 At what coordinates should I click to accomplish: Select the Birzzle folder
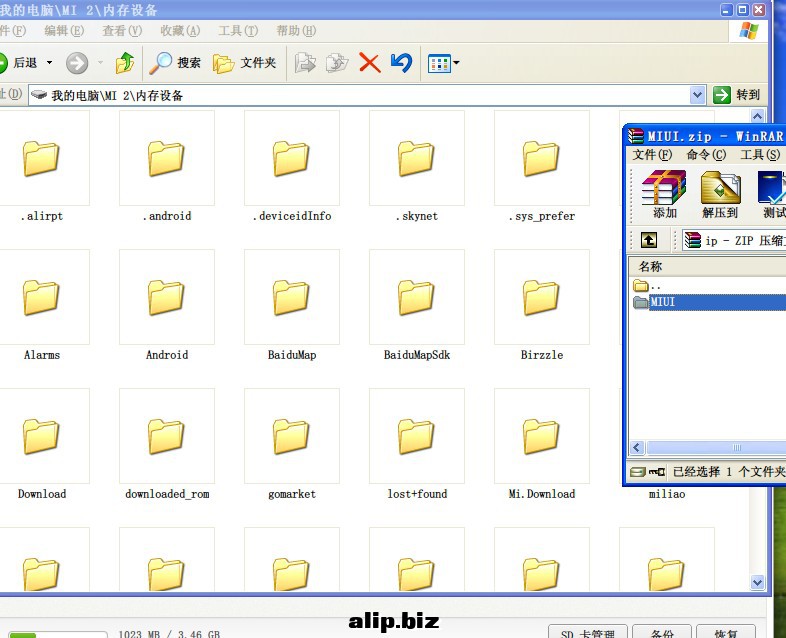click(542, 305)
